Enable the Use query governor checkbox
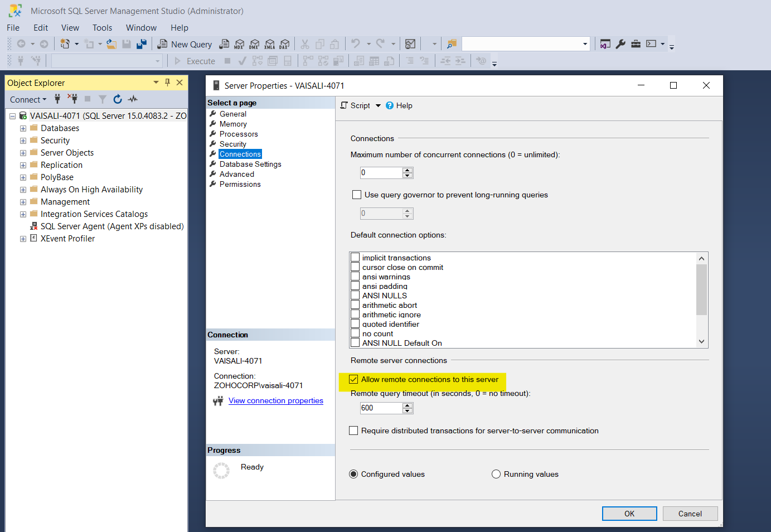This screenshot has height=532, width=771. (357, 195)
